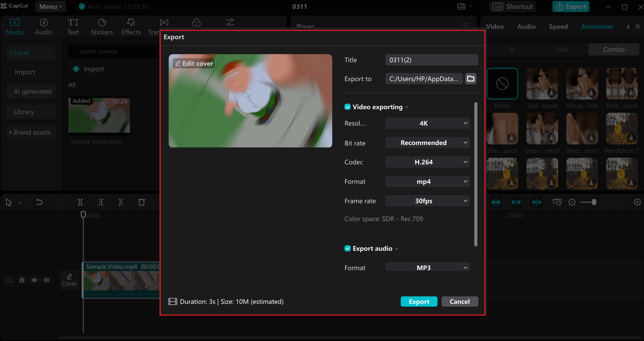This screenshot has width=644, height=341.
Task: Select the Combo animation tab
Action: [614, 49]
